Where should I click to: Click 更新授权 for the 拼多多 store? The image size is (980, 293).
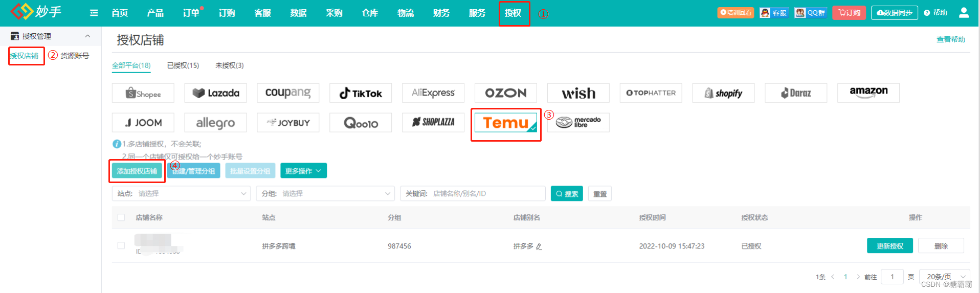[x=890, y=245]
